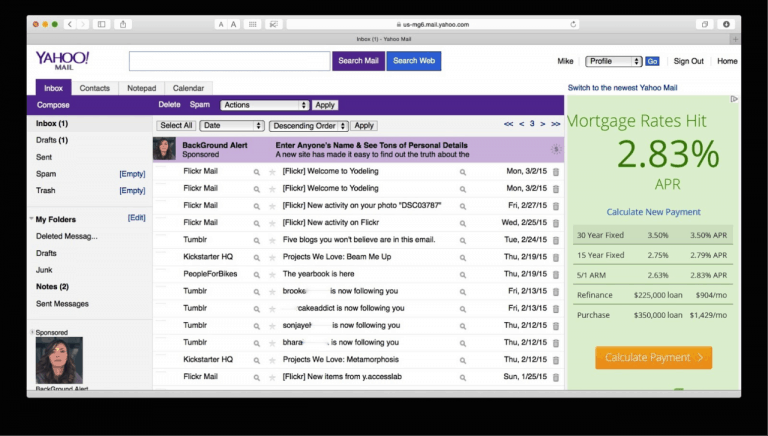This screenshot has height=436, width=768.
Task: Click Safari's forward arrow button
Action: (x=82, y=24)
